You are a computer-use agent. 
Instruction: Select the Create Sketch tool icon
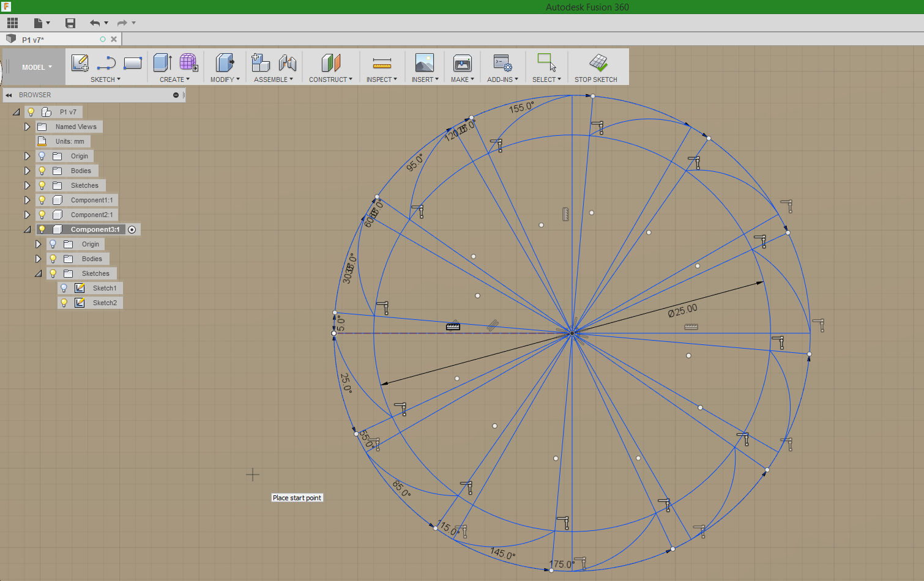point(80,62)
